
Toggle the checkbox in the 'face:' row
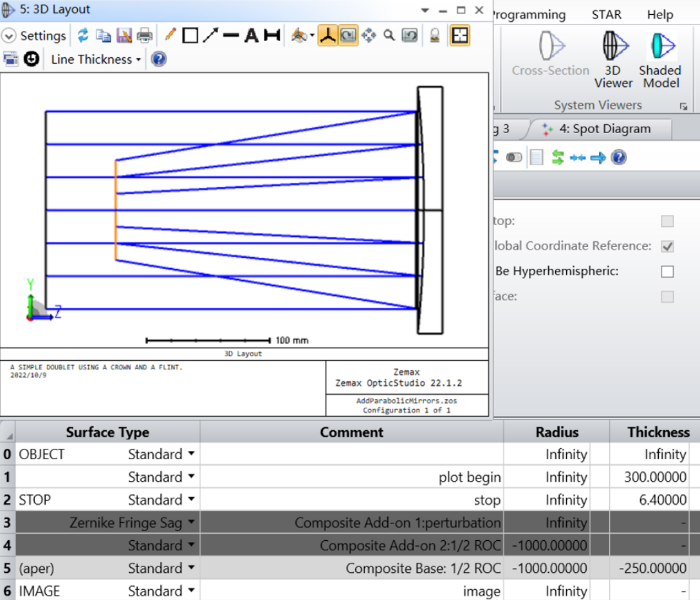pos(667,296)
